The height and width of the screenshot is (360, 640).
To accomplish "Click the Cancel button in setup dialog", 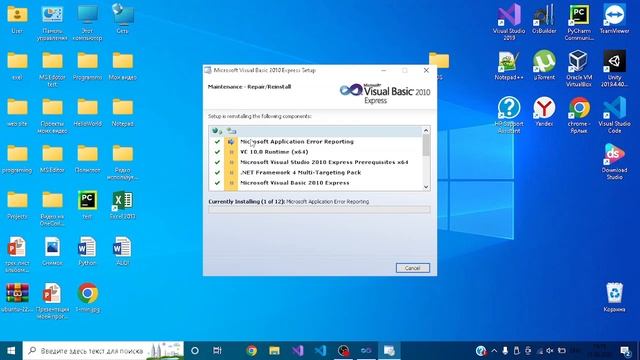I will [x=412, y=268].
